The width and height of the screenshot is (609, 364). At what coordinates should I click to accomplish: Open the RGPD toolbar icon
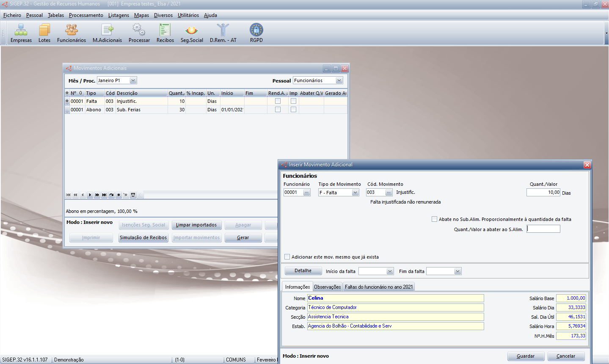pyautogui.click(x=256, y=33)
